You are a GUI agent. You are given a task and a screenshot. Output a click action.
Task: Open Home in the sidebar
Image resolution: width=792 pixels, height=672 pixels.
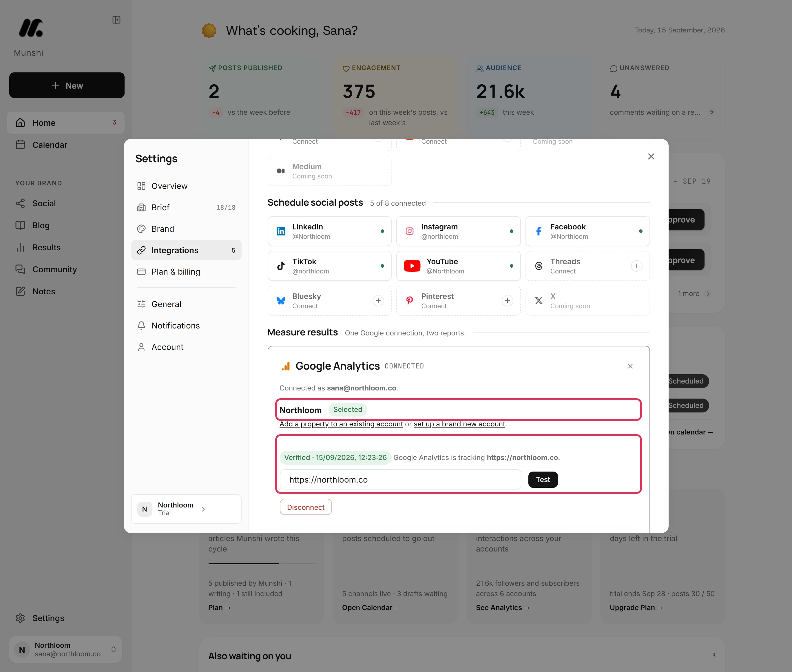tap(65, 123)
